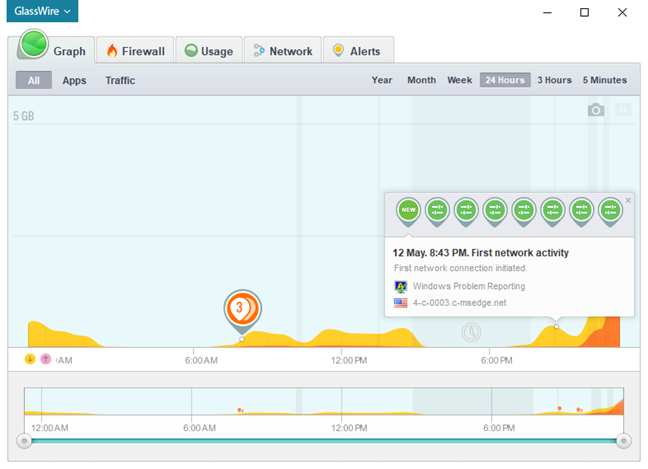The width and height of the screenshot is (648, 469).
Task: Click the flag icon beside 4-c-0003.c-msedge.net
Action: [x=400, y=303]
